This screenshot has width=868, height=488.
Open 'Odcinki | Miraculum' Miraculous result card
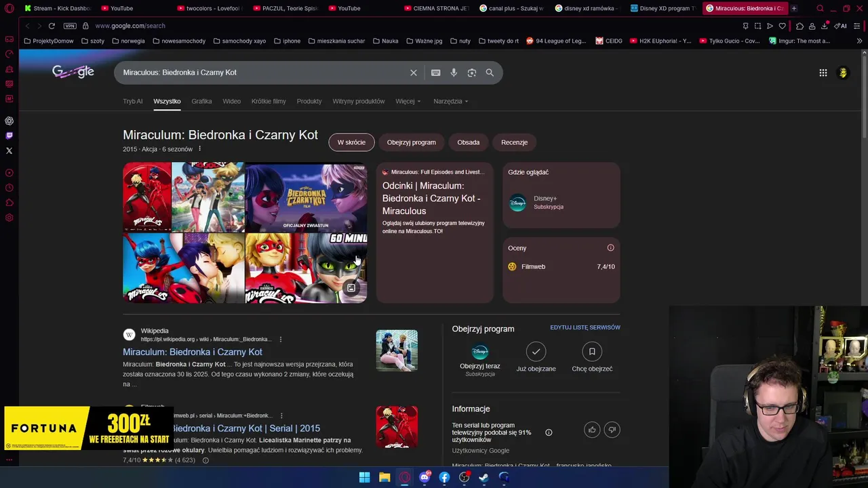(x=435, y=232)
